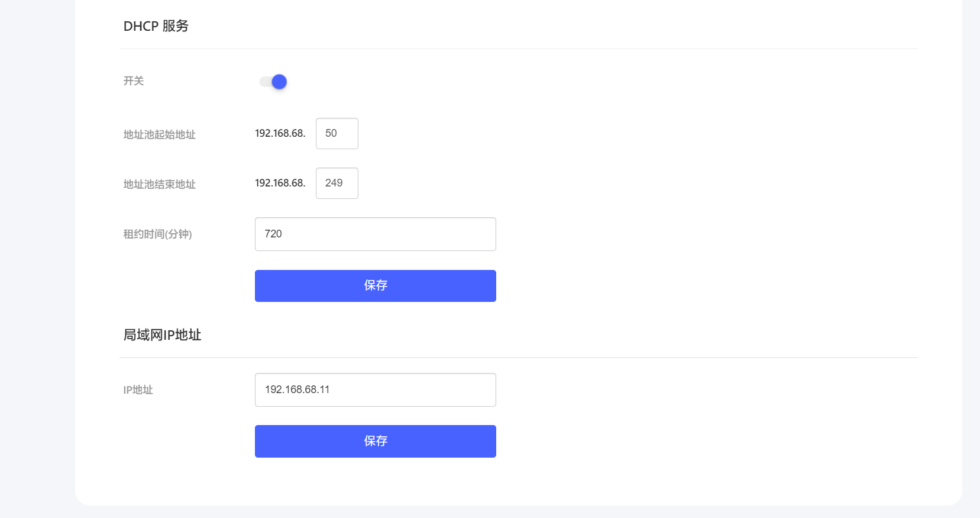
Task: Click the 地址池结束地址 field showing 249
Action: click(x=337, y=184)
